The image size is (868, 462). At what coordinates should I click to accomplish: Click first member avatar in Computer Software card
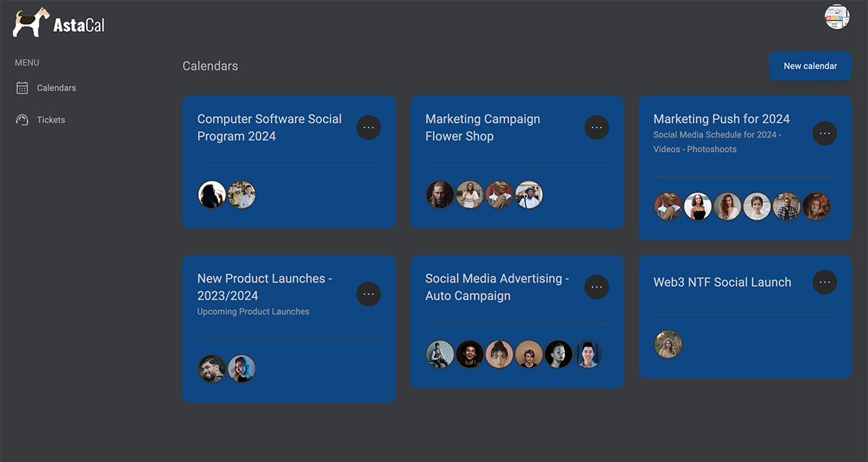pyautogui.click(x=212, y=195)
